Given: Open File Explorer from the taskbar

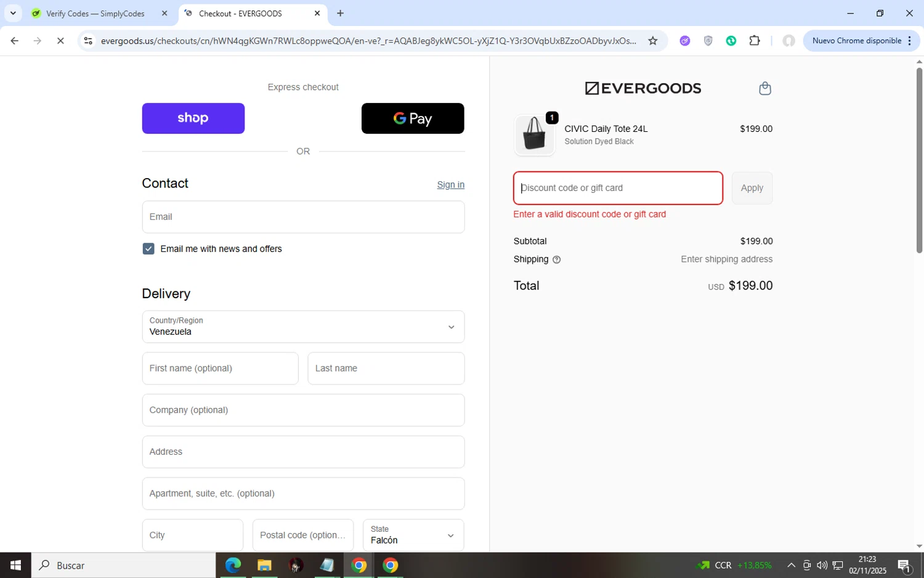Looking at the screenshot, I should [264, 565].
